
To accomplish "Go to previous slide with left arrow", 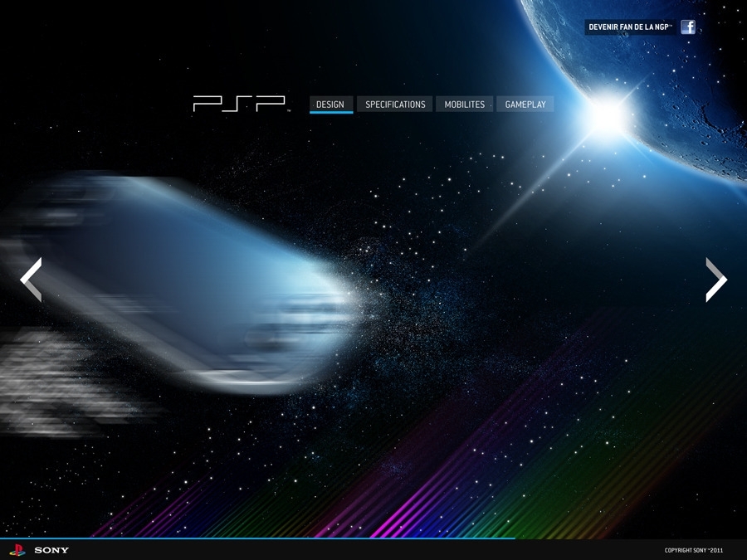I will pos(31,280).
